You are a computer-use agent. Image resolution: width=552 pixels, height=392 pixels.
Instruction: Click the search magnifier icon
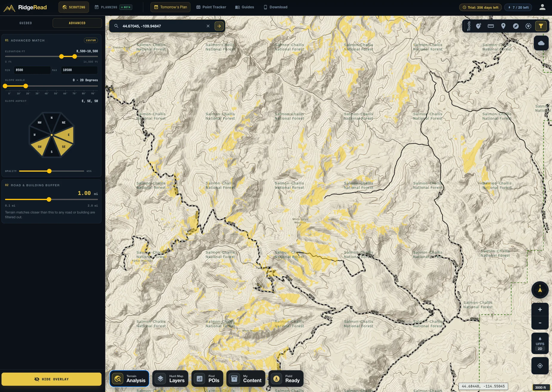pyautogui.click(x=116, y=26)
